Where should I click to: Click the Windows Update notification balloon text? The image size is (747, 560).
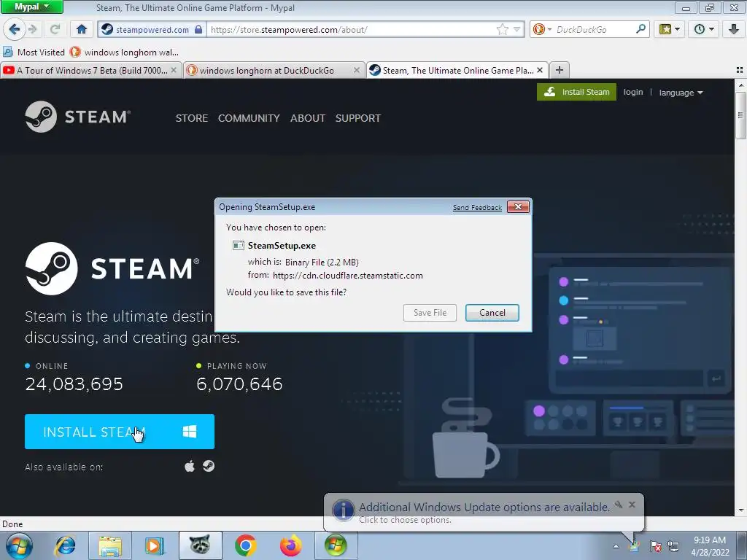click(484, 507)
